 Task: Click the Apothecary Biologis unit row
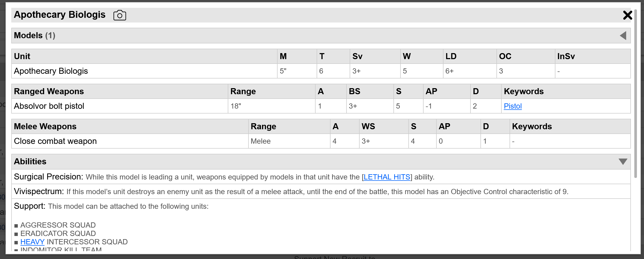[x=321, y=71]
